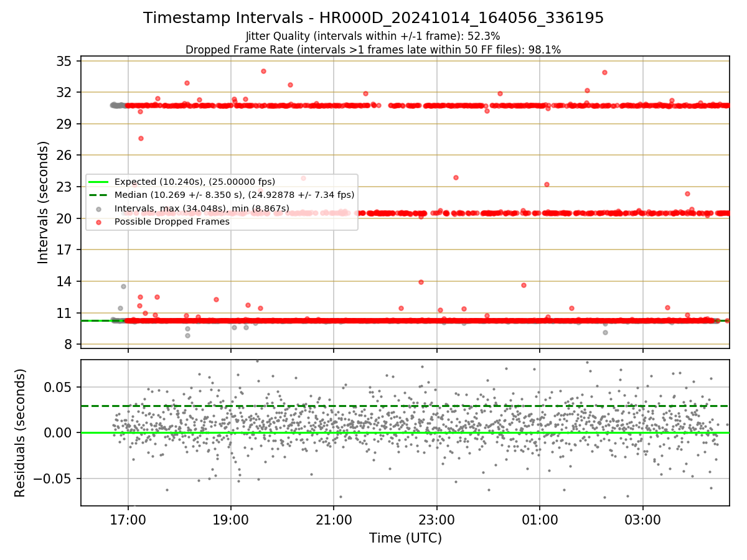Click the 'Time (UTC)' x-axis label
Screen dimensions: 747x560
[405, 538]
